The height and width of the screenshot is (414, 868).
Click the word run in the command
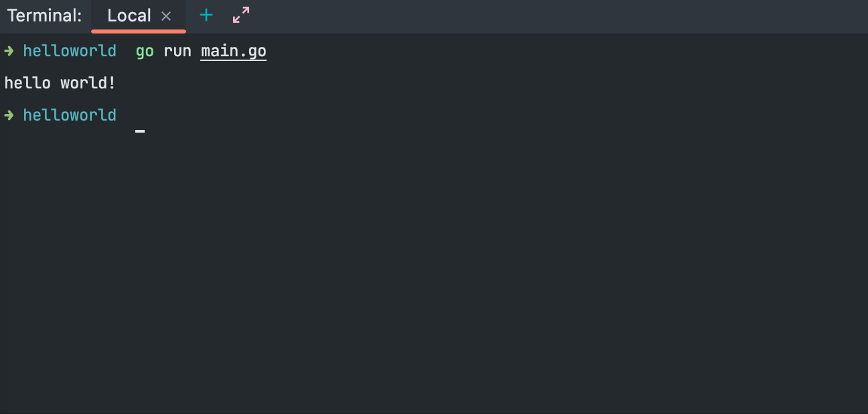pyautogui.click(x=177, y=51)
